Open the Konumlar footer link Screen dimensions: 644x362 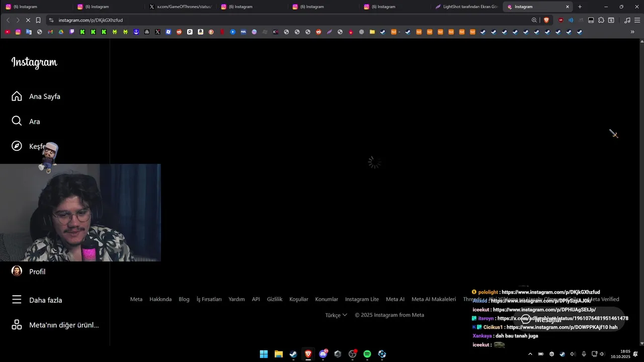pyautogui.click(x=327, y=299)
